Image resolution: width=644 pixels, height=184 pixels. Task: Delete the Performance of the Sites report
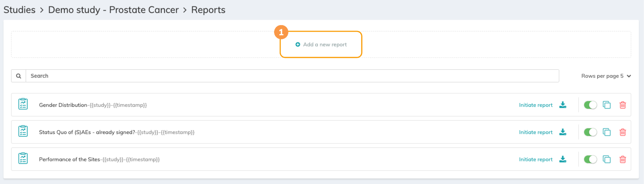[623, 160]
